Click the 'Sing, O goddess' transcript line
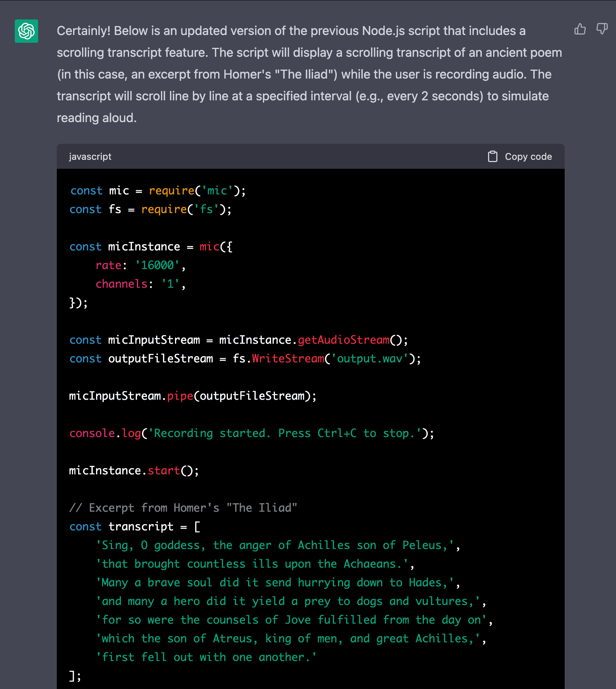The height and width of the screenshot is (689, 616). (x=278, y=545)
